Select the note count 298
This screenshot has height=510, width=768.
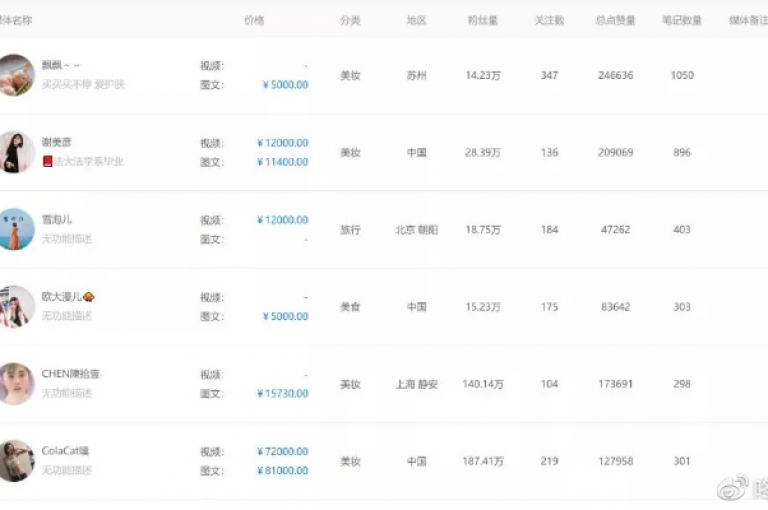pyautogui.click(x=682, y=384)
